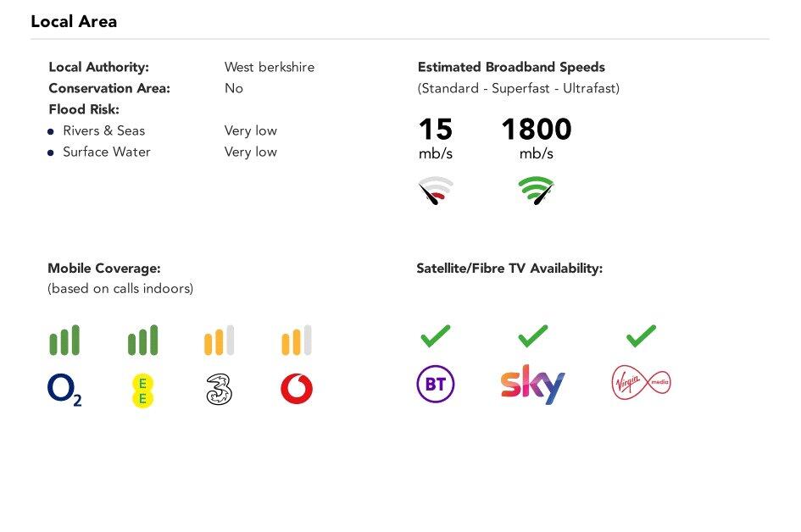Screen dimensions: 801x532
Task: Click the green ultrafast broadband speed gauge
Action: pyautogui.click(x=536, y=191)
